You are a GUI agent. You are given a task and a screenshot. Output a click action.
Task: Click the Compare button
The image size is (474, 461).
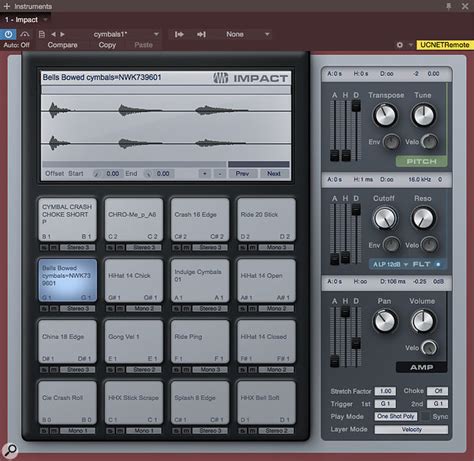[x=62, y=45]
